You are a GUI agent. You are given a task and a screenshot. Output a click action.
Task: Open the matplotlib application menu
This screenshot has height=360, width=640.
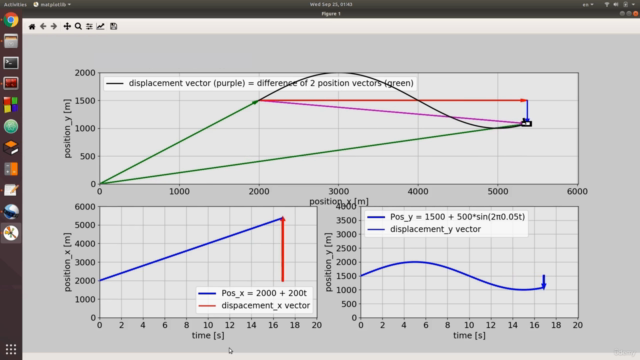(52, 4)
